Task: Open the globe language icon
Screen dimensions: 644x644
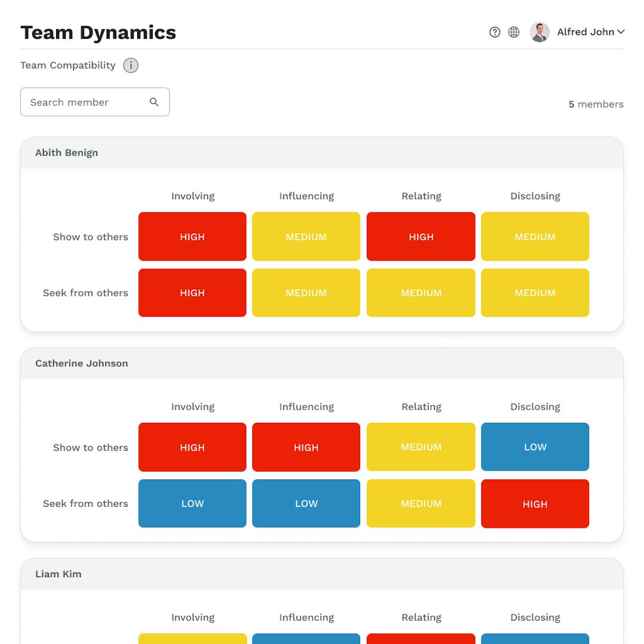Action: tap(513, 32)
